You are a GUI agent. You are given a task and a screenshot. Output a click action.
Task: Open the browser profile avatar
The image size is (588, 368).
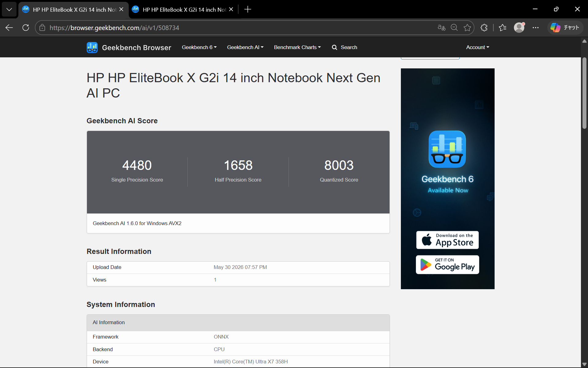pyautogui.click(x=519, y=28)
